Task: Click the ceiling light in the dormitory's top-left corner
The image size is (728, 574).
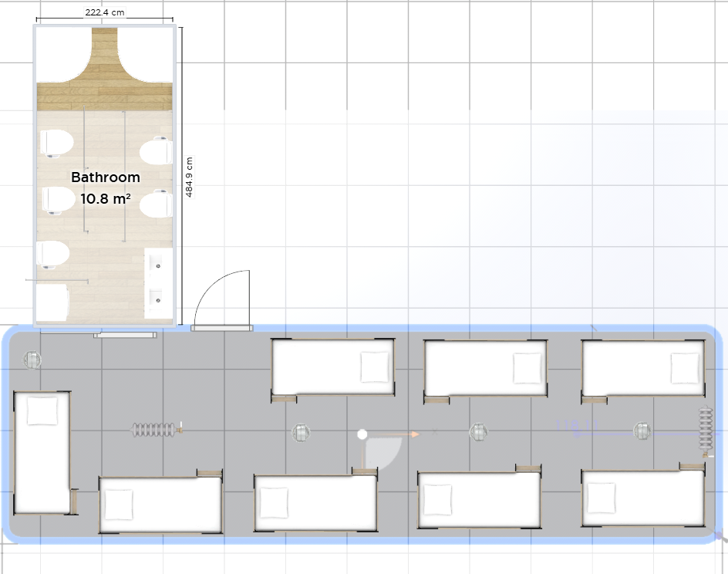Action: point(32,360)
